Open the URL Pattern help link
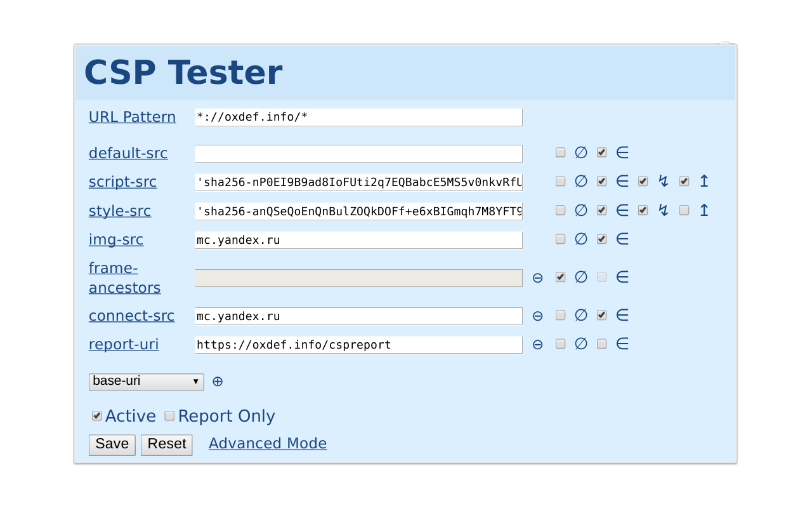This screenshot has width=812, height=508. pos(133,117)
